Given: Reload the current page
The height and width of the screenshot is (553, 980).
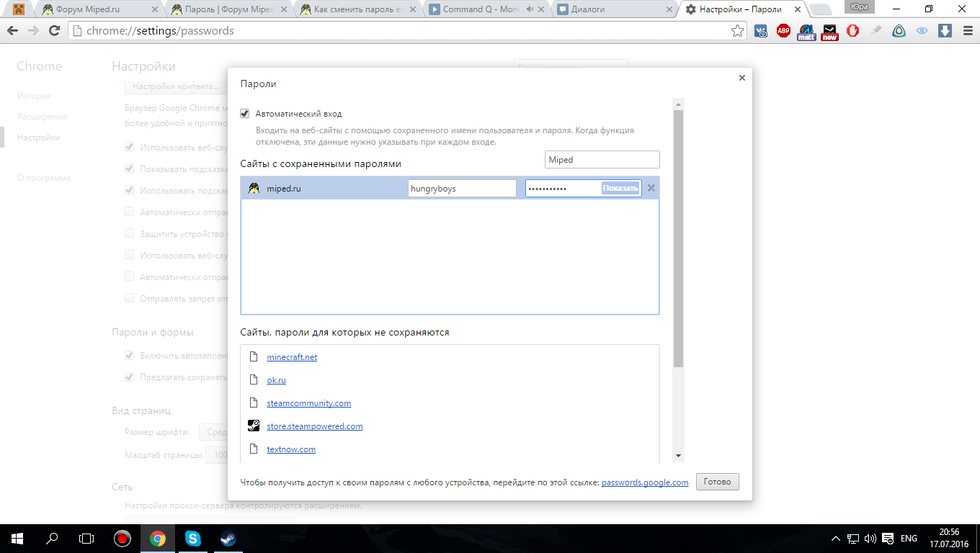Looking at the screenshot, I should 54,31.
